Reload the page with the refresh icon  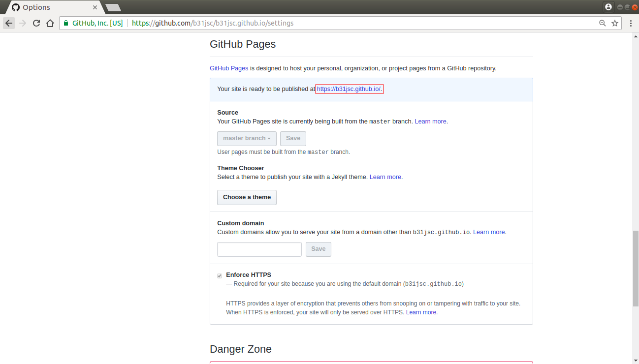36,23
